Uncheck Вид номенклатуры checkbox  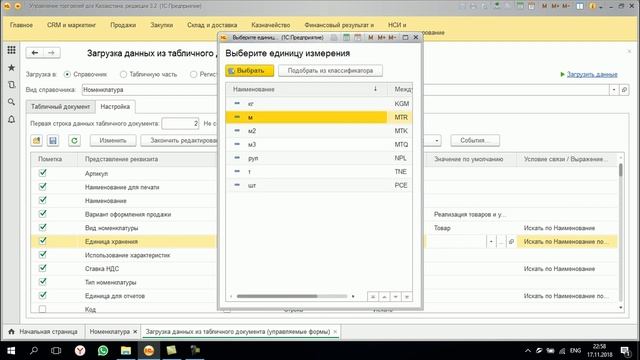coord(42,227)
